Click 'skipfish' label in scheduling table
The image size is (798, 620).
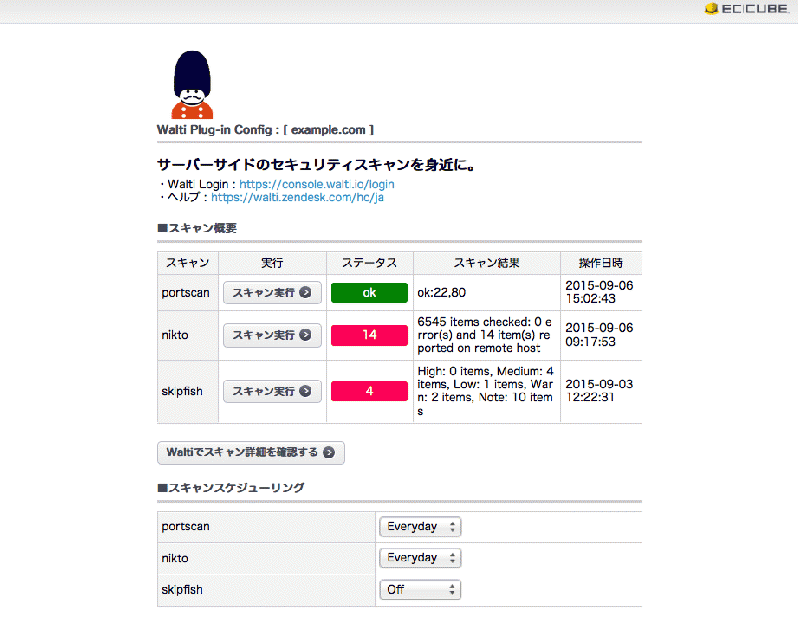(182, 590)
